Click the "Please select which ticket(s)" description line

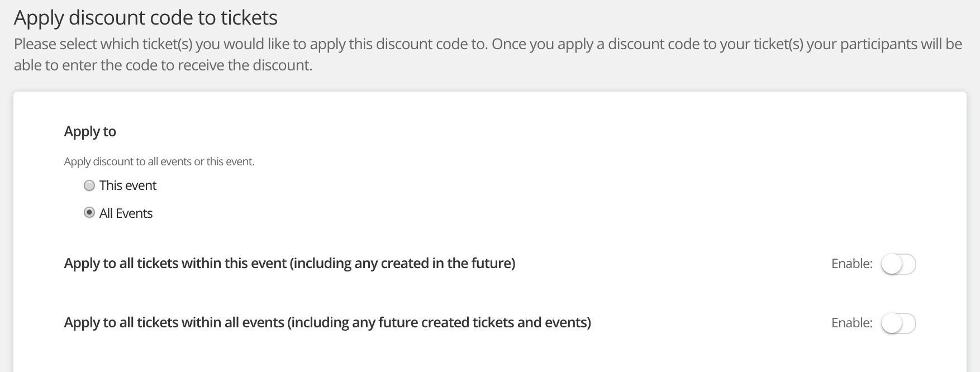pyautogui.click(x=250, y=44)
